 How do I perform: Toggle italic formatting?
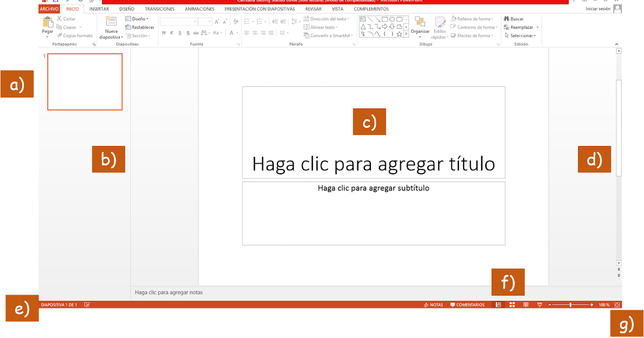click(x=171, y=32)
